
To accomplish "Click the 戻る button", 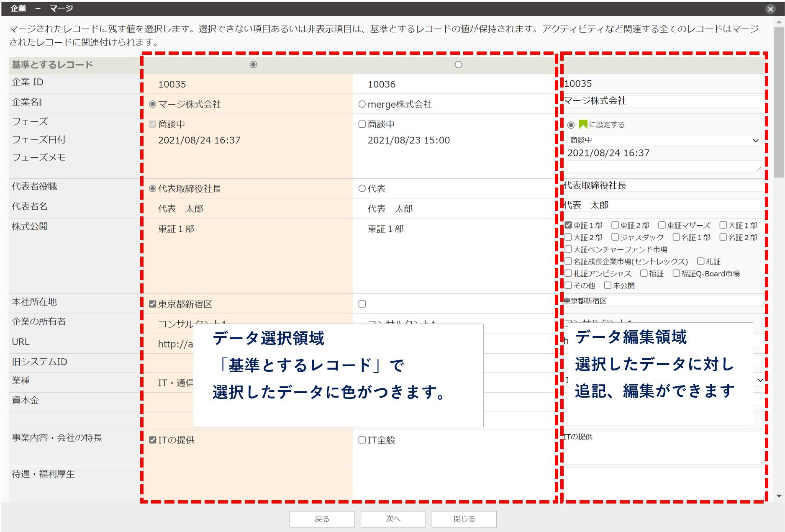I will pyautogui.click(x=322, y=519).
